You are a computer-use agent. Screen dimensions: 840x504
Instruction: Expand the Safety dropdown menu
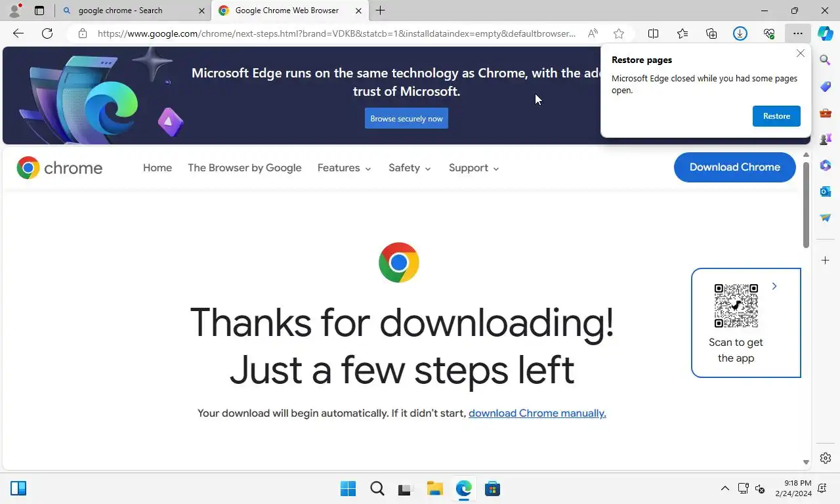pos(409,168)
